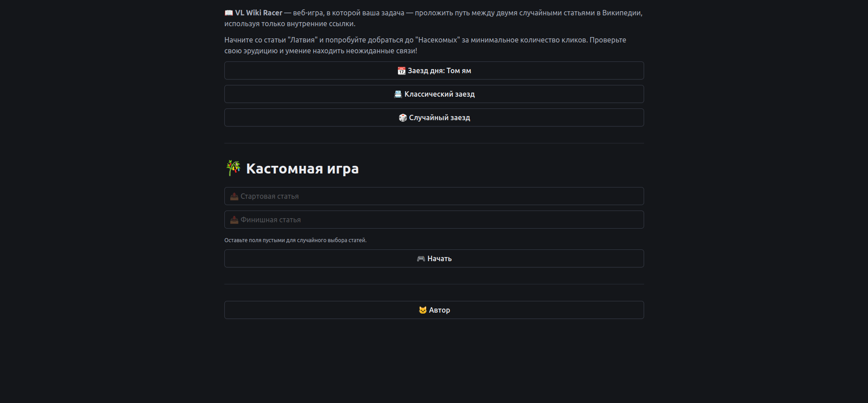The height and width of the screenshot is (403, 868).
Task: Click the plant icon beside Кастомная игра
Action: tap(233, 168)
